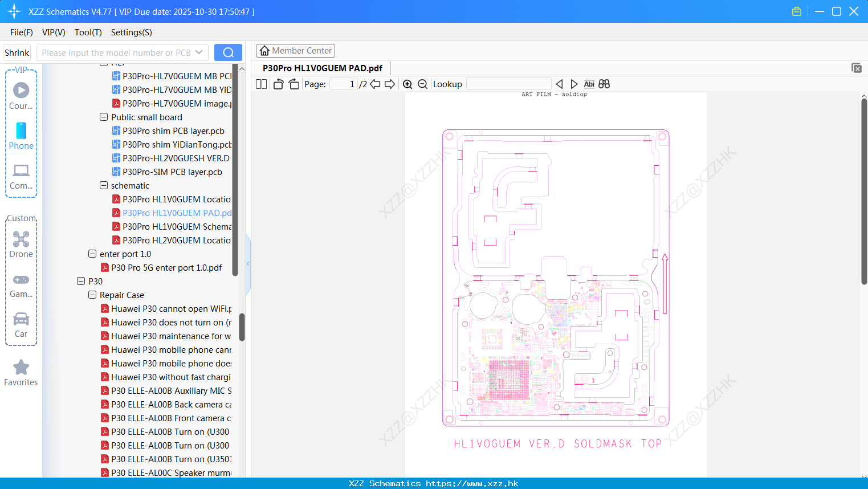The image size is (868, 489).
Task: Click the Lookup text field
Action: point(508,84)
